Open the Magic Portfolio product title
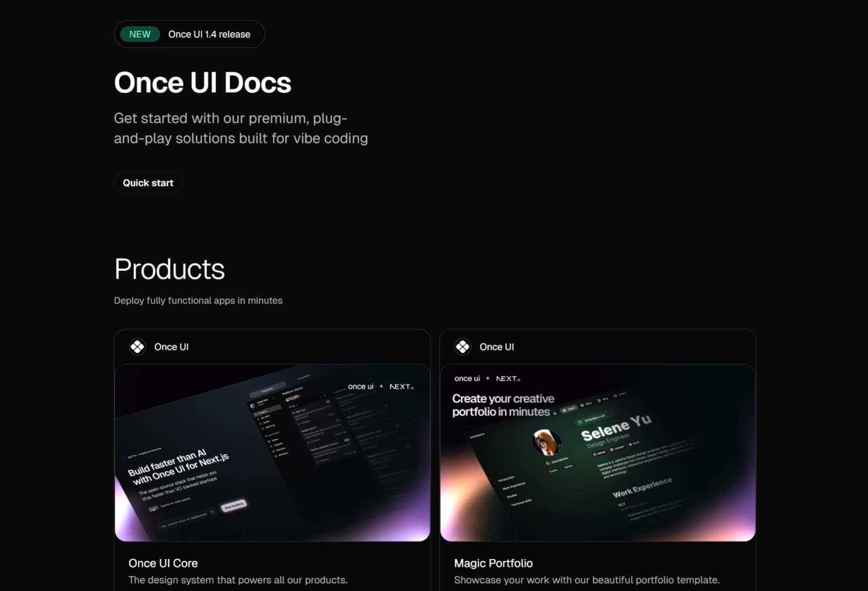868x591 pixels. pyautogui.click(x=493, y=563)
